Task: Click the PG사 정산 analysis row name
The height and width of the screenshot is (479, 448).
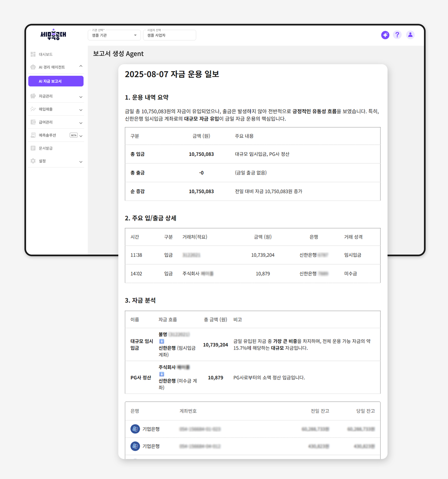Action: (141, 377)
